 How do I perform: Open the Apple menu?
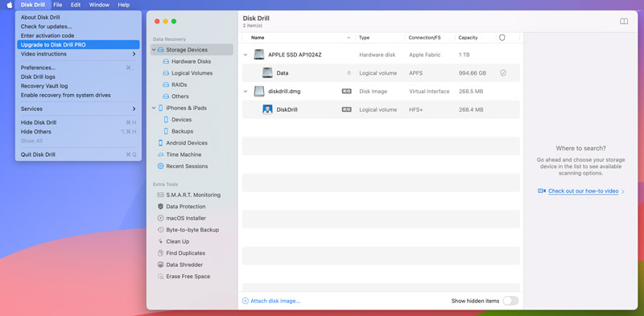coord(10,5)
